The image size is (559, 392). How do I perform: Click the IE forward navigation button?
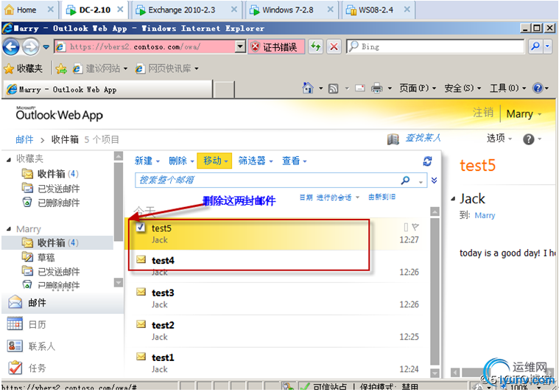point(31,46)
